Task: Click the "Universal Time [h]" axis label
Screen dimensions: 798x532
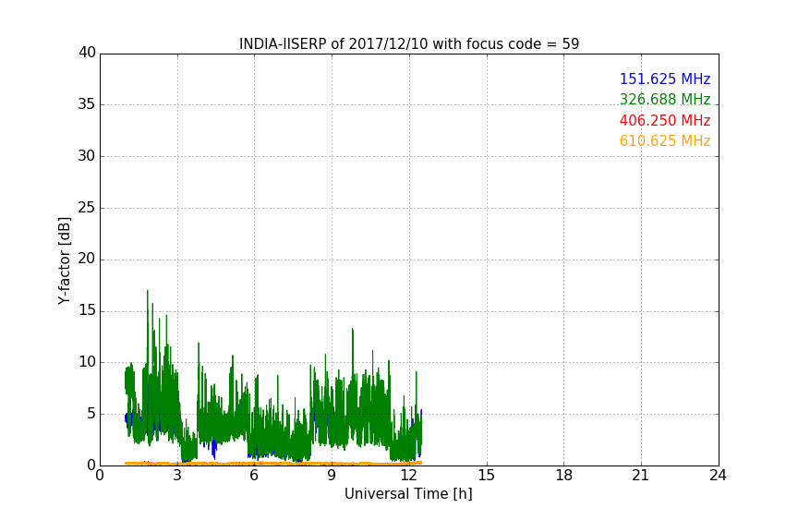Action: point(408,494)
